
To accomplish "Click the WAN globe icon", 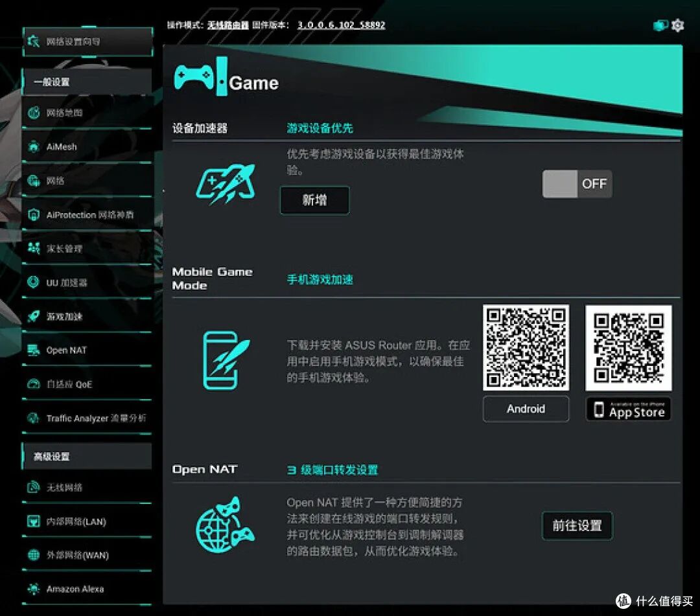I will 34,555.
